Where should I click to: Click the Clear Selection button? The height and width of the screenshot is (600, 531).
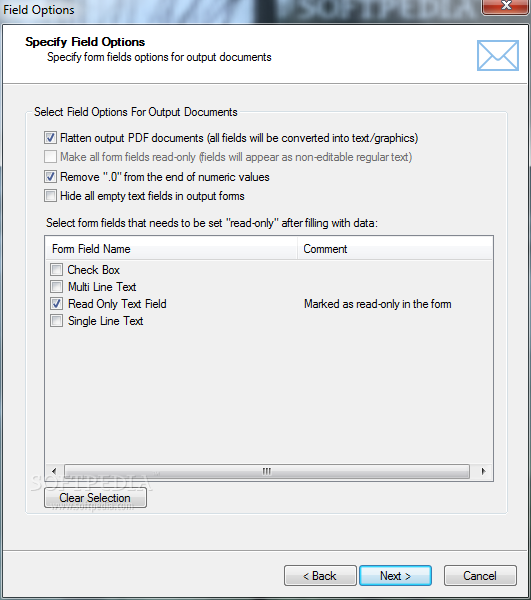click(x=95, y=498)
